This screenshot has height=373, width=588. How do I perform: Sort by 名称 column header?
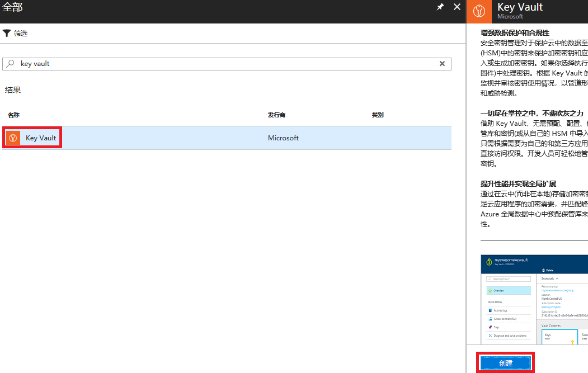pos(13,115)
